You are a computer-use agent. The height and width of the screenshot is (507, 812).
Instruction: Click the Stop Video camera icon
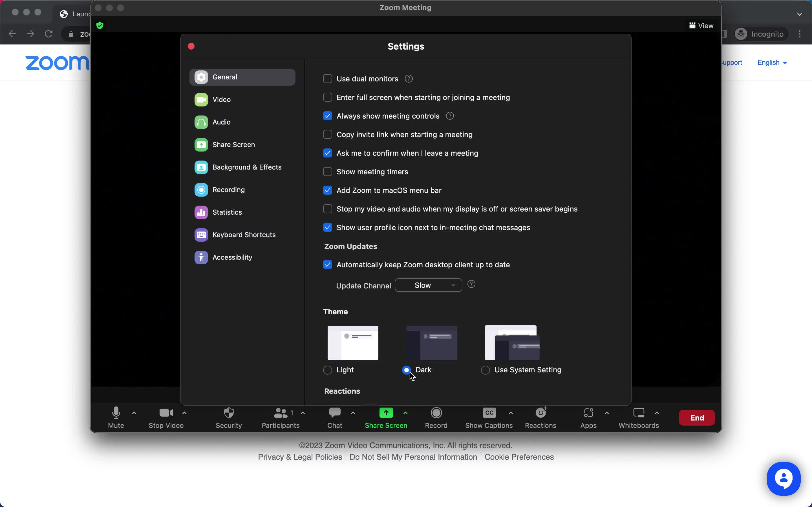(166, 412)
